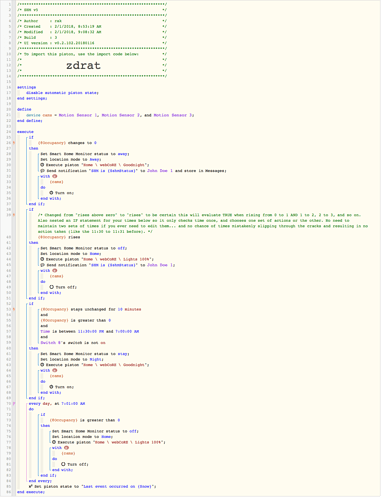Click 'end with;' on line 36
383x499 pixels.
[51, 198]
